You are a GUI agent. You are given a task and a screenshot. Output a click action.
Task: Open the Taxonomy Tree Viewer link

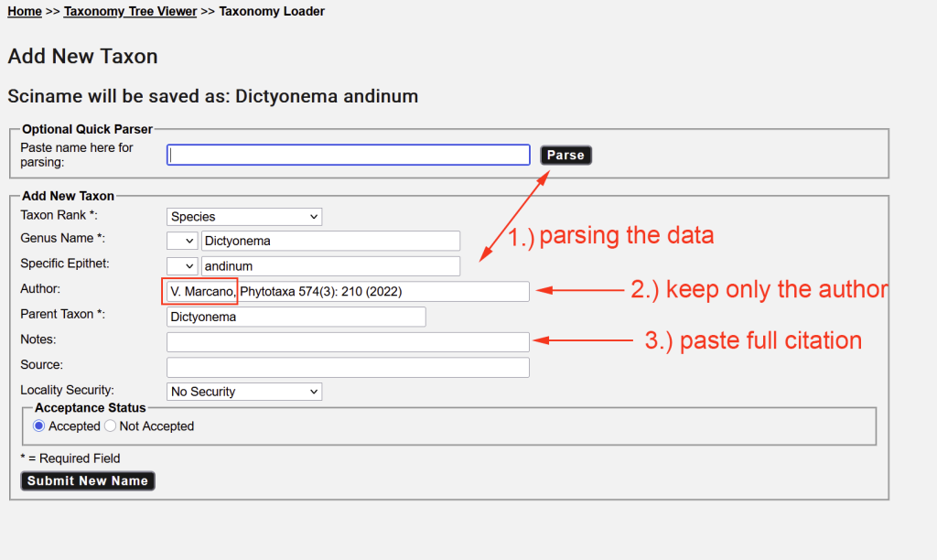130,12
